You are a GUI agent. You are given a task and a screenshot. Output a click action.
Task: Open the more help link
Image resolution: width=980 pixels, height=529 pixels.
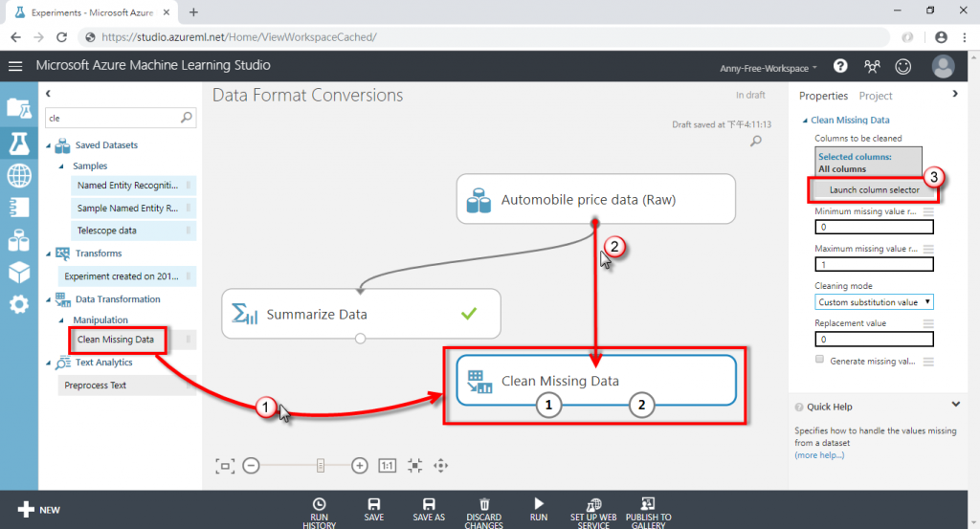(x=819, y=455)
